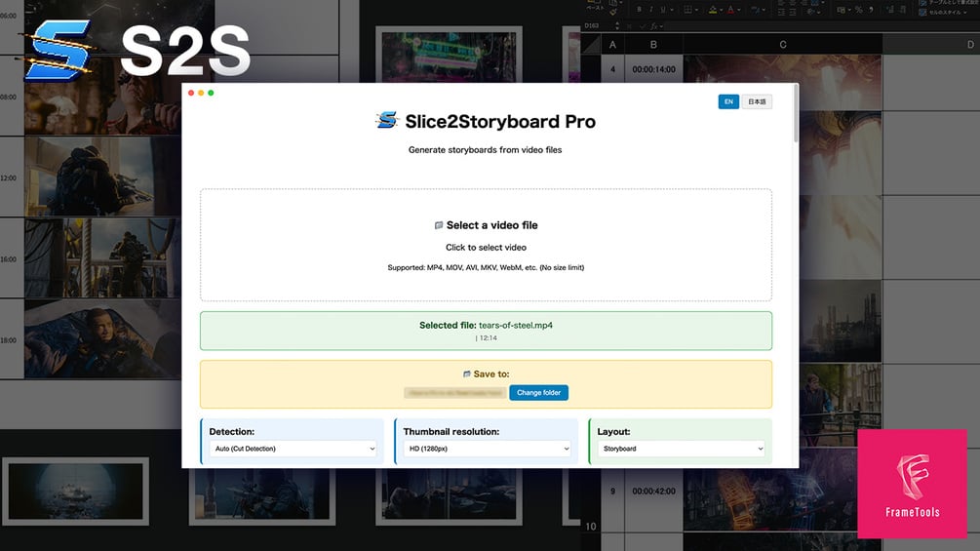Toggle Bold in the Excel toolbar
Screen dimensions: 980x551
(639, 10)
